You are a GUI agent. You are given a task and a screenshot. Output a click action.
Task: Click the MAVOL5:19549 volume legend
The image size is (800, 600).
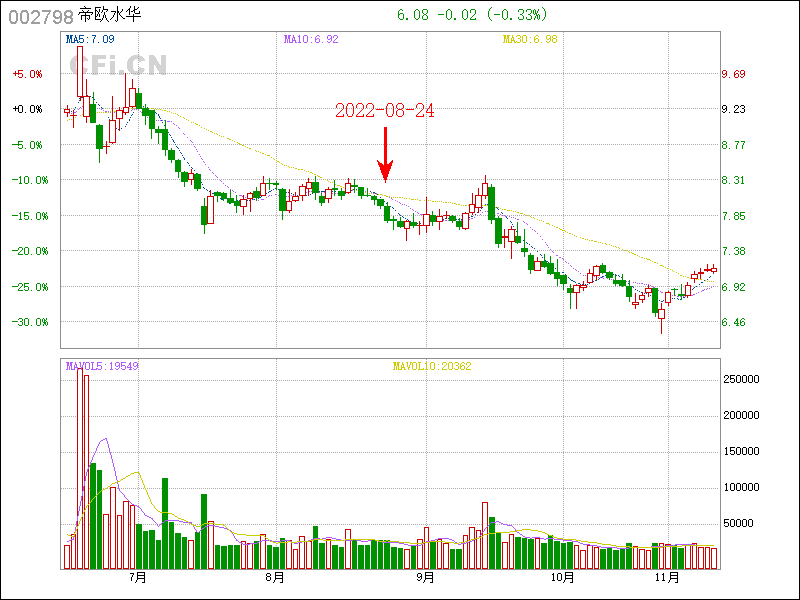click(x=102, y=366)
